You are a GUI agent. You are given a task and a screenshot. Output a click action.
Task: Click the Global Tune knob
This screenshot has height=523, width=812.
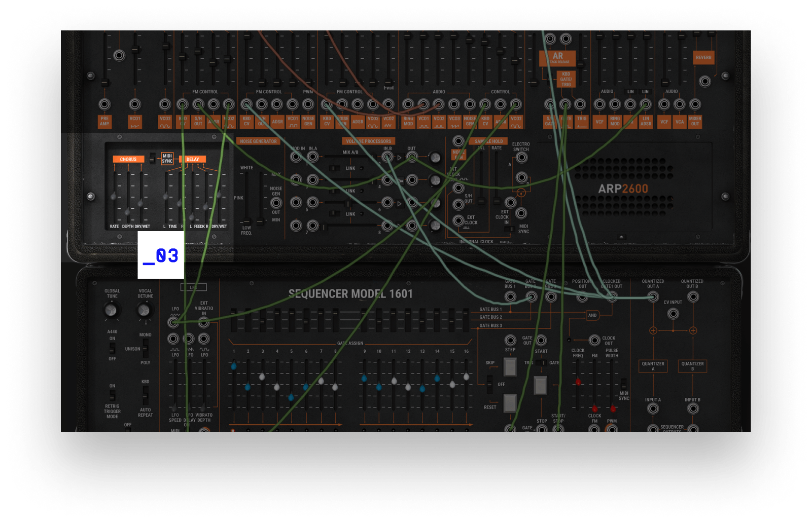[111, 310]
